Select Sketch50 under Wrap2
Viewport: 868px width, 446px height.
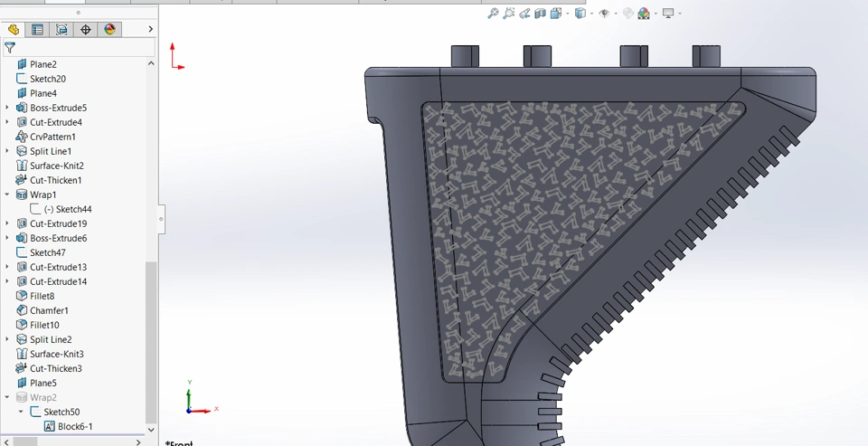pos(61,412)
